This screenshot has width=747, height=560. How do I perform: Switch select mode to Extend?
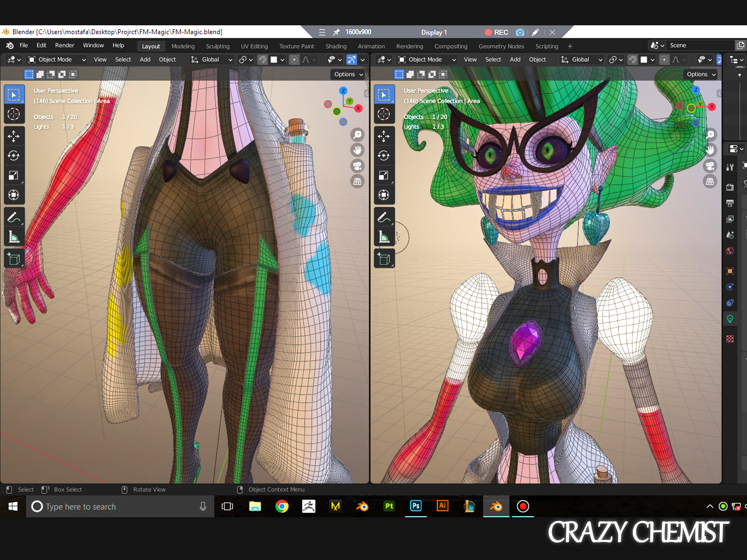(x=40, y=74)
